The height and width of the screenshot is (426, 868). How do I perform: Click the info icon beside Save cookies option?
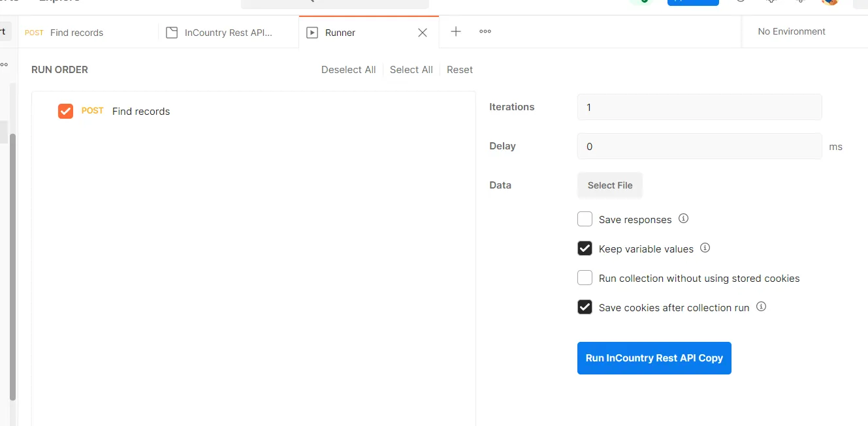761,307
